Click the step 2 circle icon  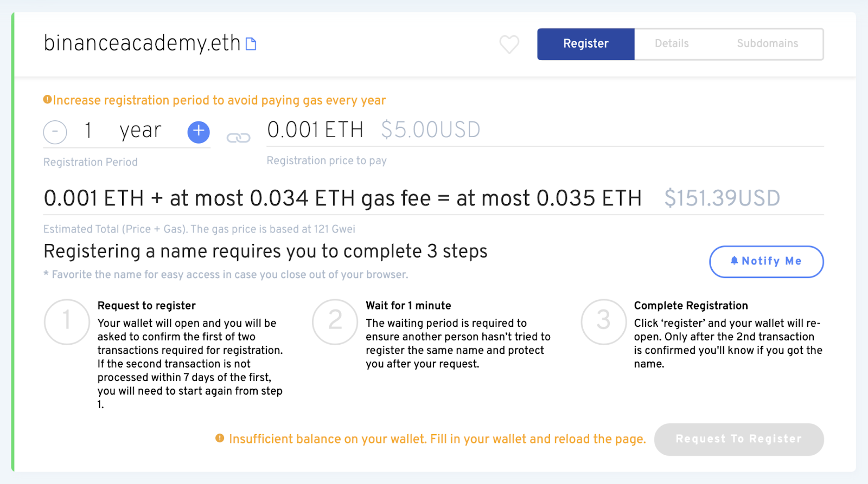click(335, 321)
